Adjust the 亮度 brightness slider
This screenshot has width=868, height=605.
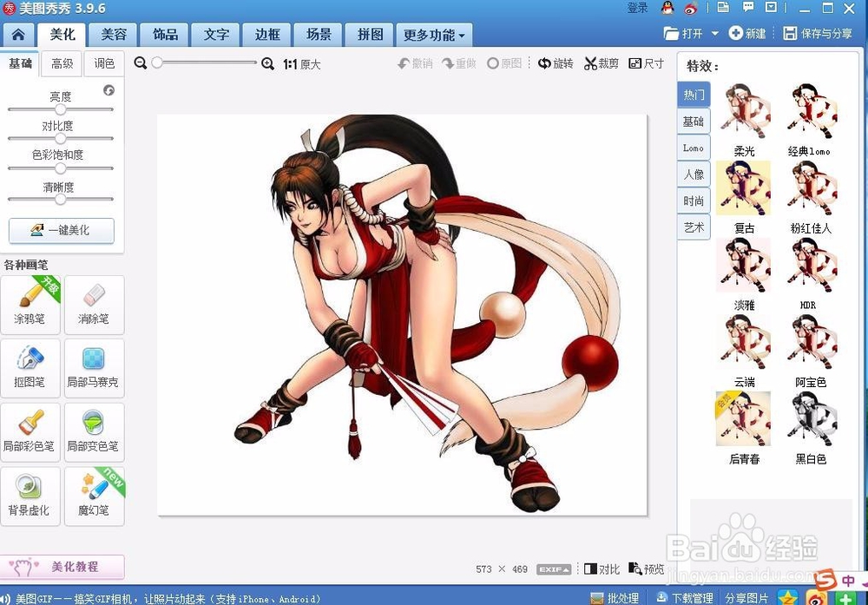point(61,109)
